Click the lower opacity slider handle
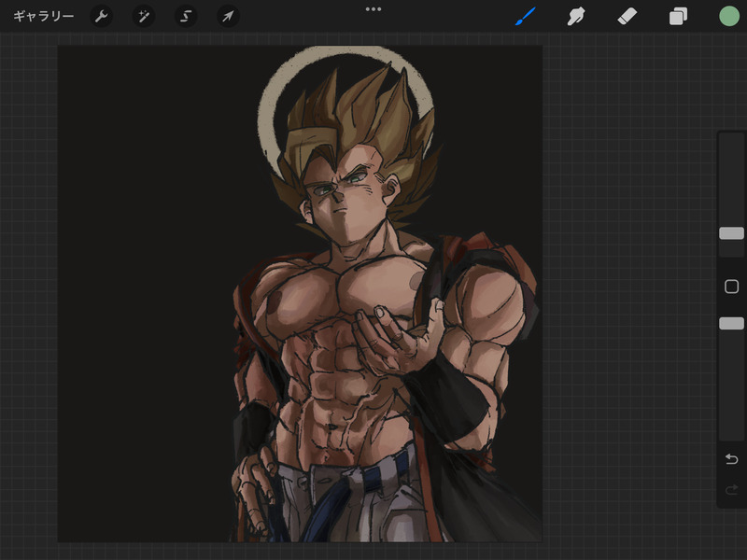The image size is (747, 560). [x=731, y=323]
